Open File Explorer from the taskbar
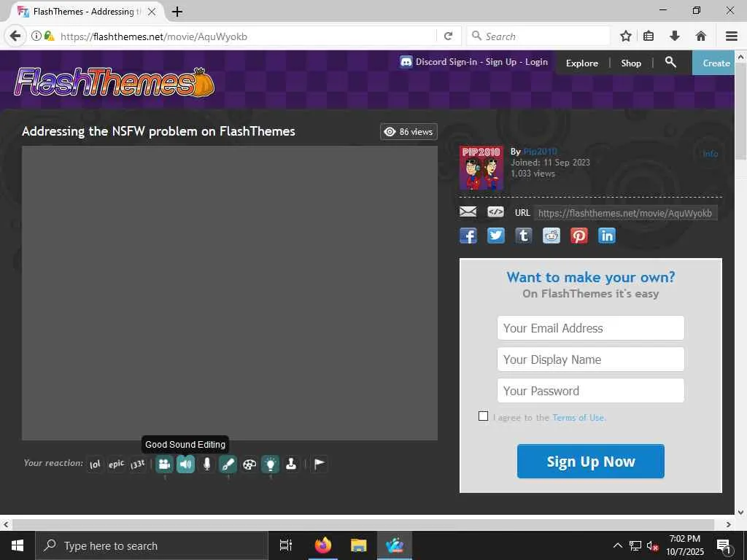This screenshot has width=747, height=560. [358, 545]
